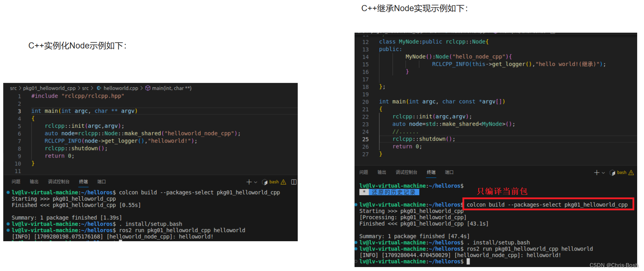Click install/setup.bash command in left terminal

point(151,224)
